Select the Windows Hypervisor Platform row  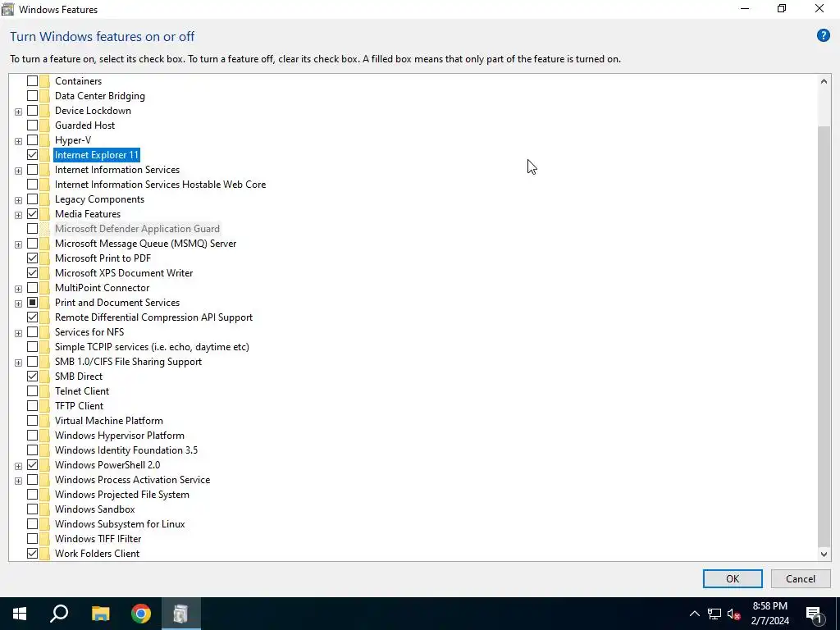tap(120, 436)
